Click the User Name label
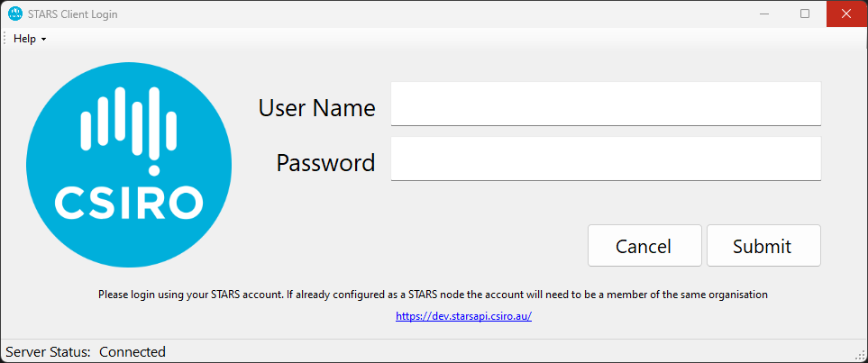The image size is (868, 363). (316, 108)
